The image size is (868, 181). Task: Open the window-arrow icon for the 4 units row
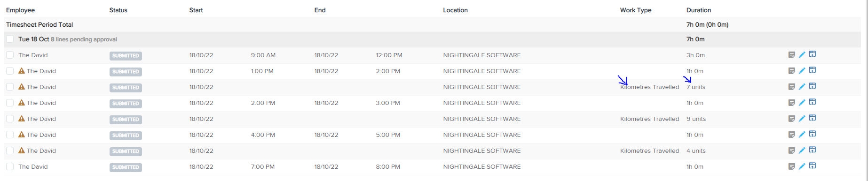tap(813, 150)
